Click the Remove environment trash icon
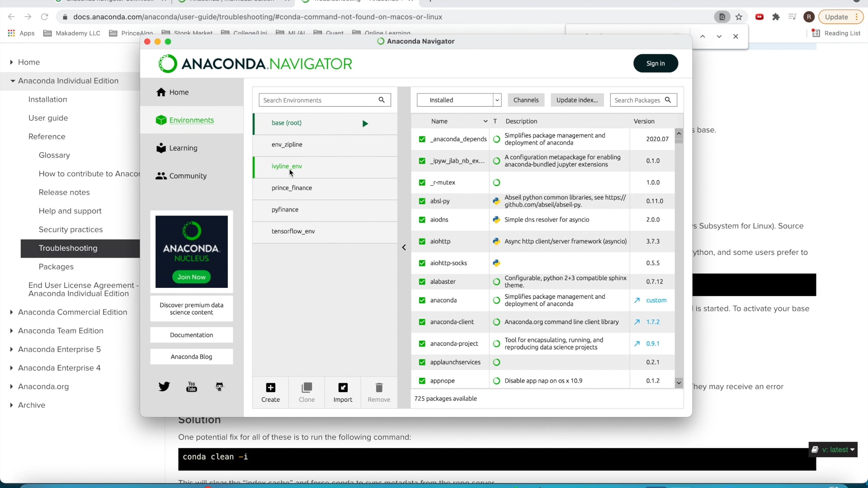Image resolution: width=868 pixels, height=488 pixels. coord(379,388)
